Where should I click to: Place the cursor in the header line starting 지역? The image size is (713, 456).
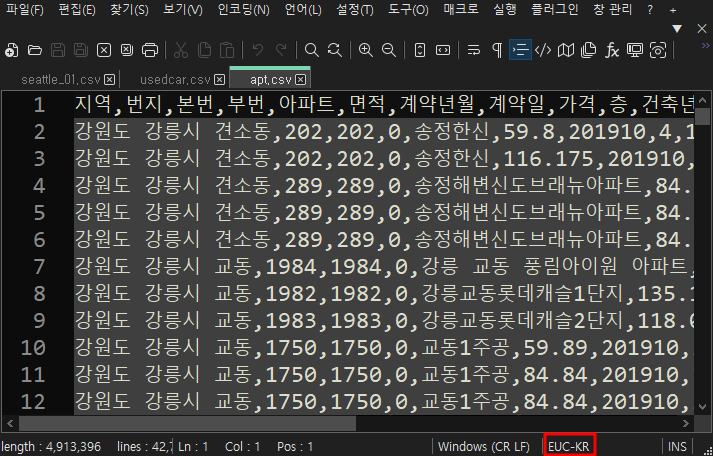coord(384,105)
